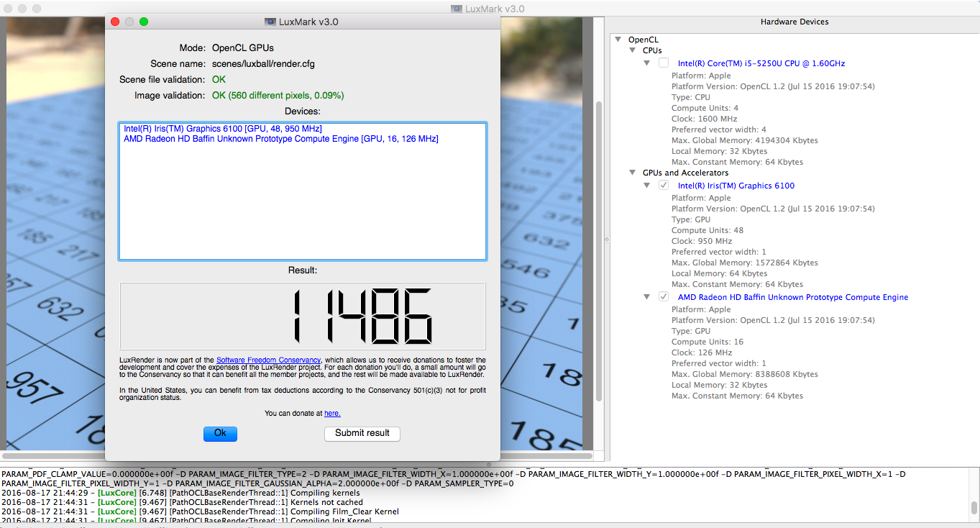Image resolution: width=980 pixels, height=528 pixels.
Task: Open the donate 'here.' link
Action: point(332,413)
